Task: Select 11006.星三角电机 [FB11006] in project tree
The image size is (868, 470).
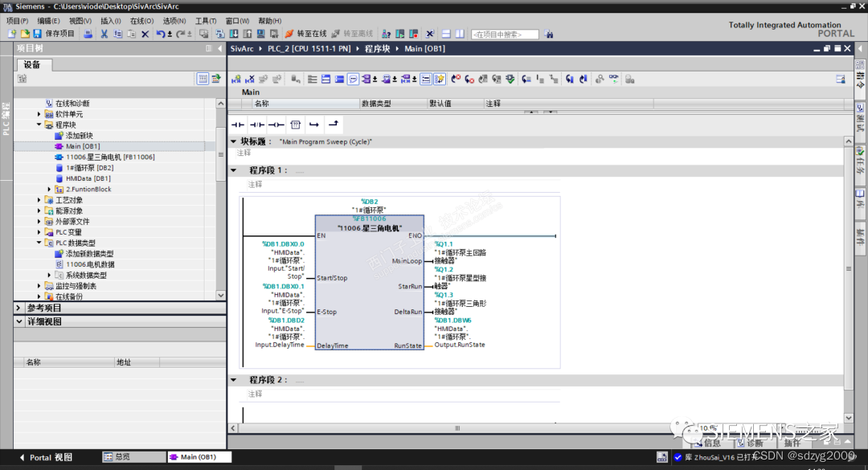Action: point(110,157)
